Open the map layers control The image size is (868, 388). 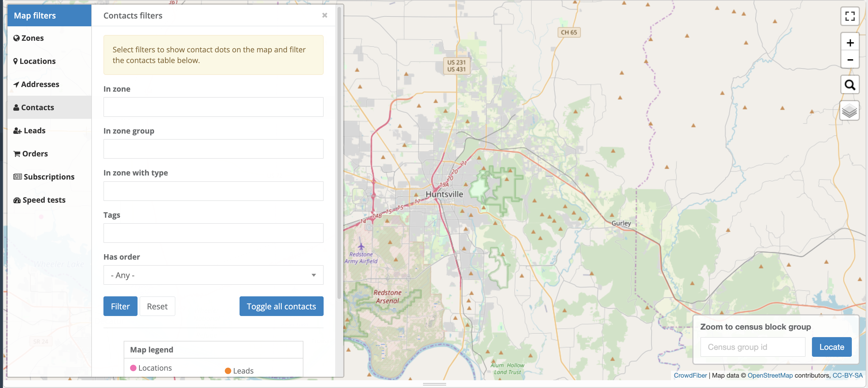849,111
